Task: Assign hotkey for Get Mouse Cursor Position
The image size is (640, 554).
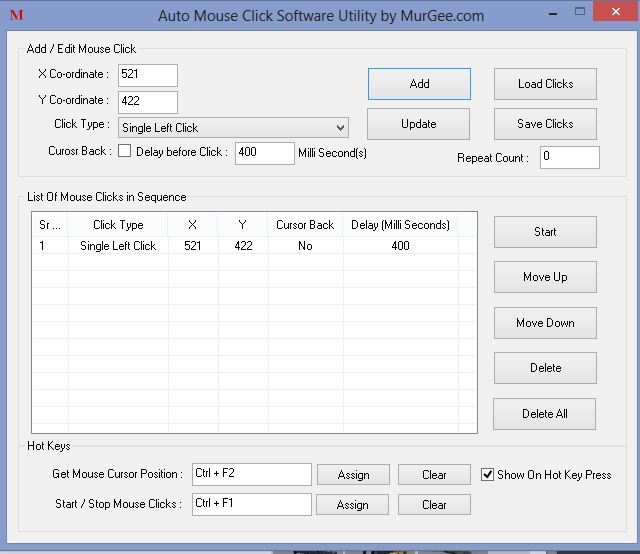Action: pyautogui.click(x=353, y=474)
